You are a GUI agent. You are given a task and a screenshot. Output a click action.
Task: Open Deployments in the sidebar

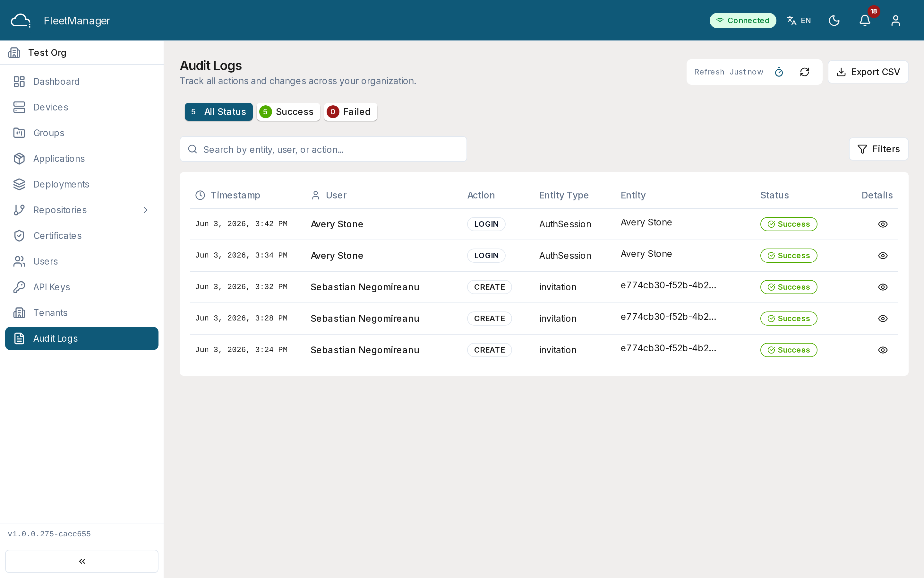pos(82,184)
